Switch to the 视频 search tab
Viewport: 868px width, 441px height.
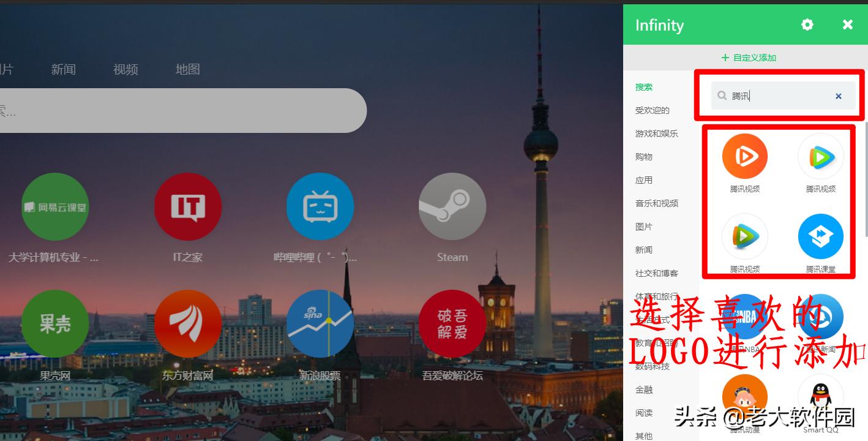[125, 70]
